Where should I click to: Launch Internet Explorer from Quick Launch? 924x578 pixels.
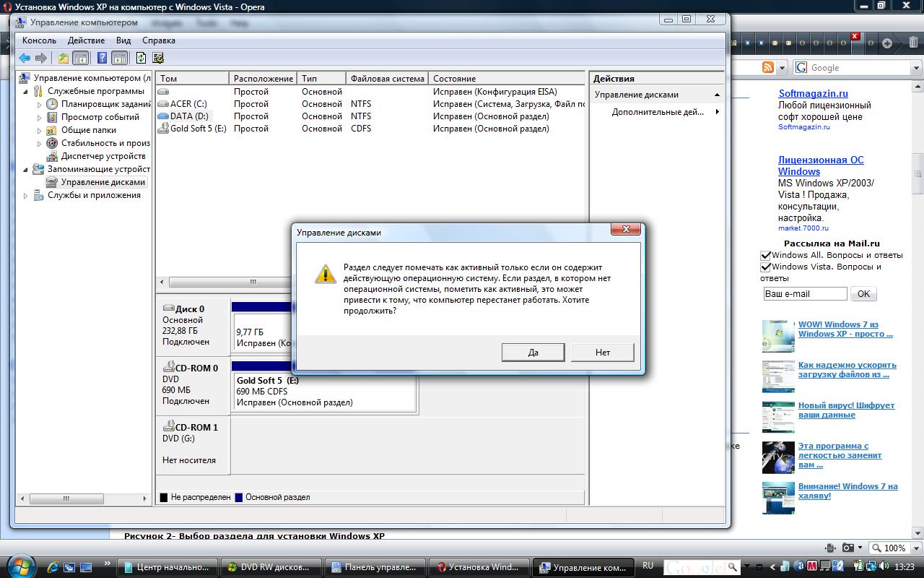[x=53, y=567]
